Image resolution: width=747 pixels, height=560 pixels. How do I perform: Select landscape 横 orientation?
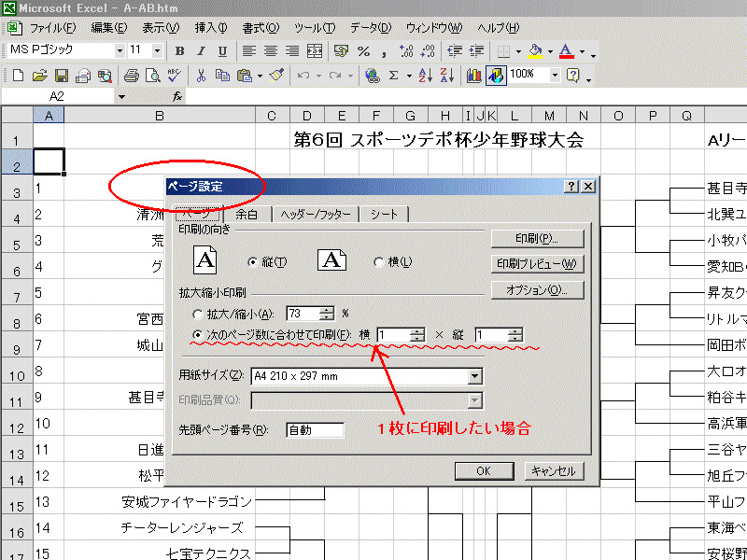point(379,262)
